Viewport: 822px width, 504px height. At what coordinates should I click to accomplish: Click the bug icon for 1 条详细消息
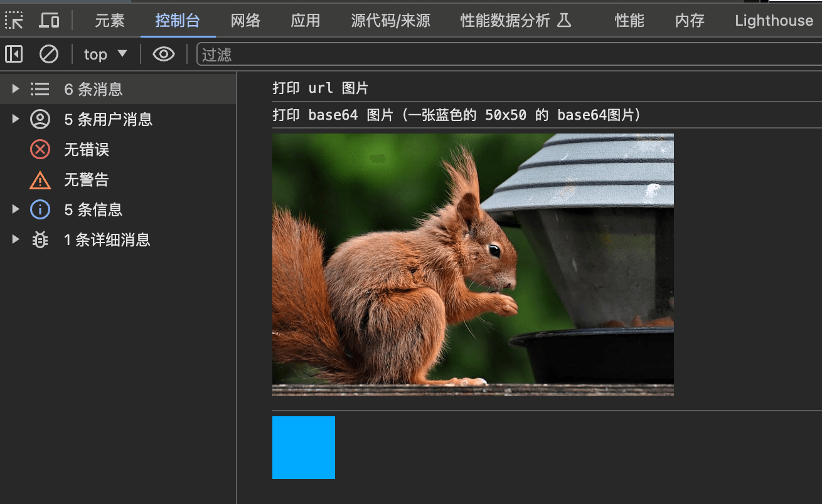click(40, 239)
